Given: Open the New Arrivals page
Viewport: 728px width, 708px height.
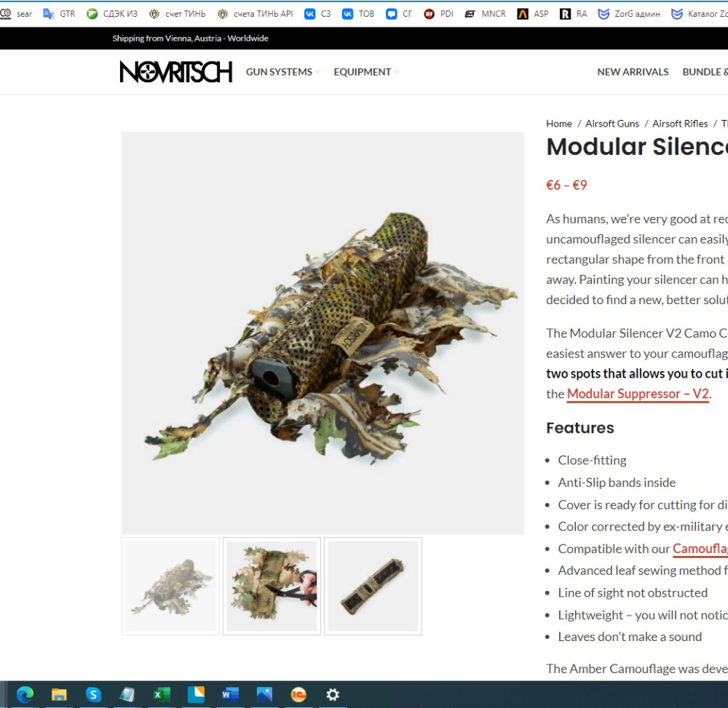Looking at the screenshot, I should [633, 72].
